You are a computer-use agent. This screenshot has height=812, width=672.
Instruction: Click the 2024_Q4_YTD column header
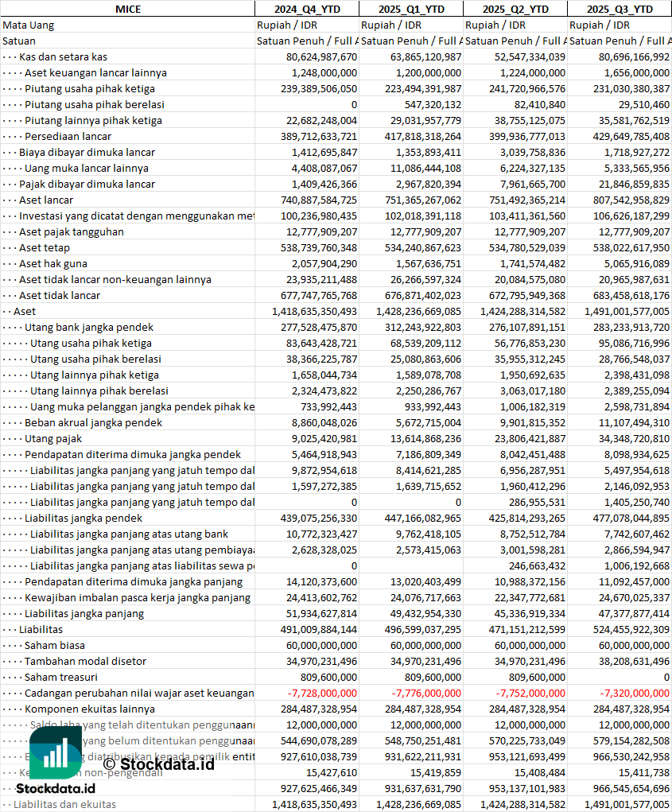307,9
